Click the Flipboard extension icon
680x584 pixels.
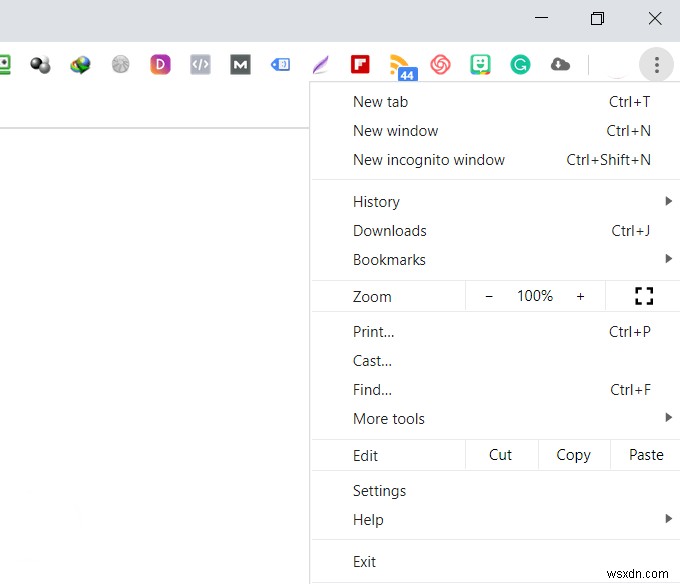360,65
